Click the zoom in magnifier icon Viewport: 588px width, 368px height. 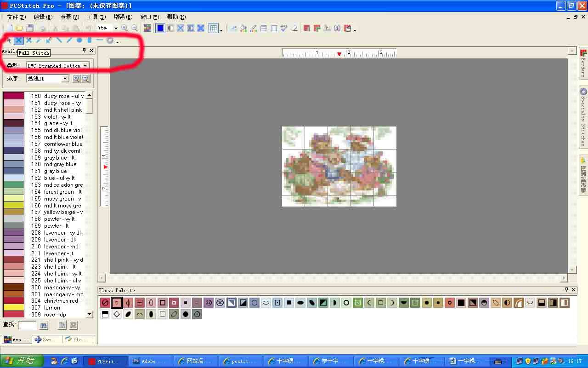tap(124, 28)
